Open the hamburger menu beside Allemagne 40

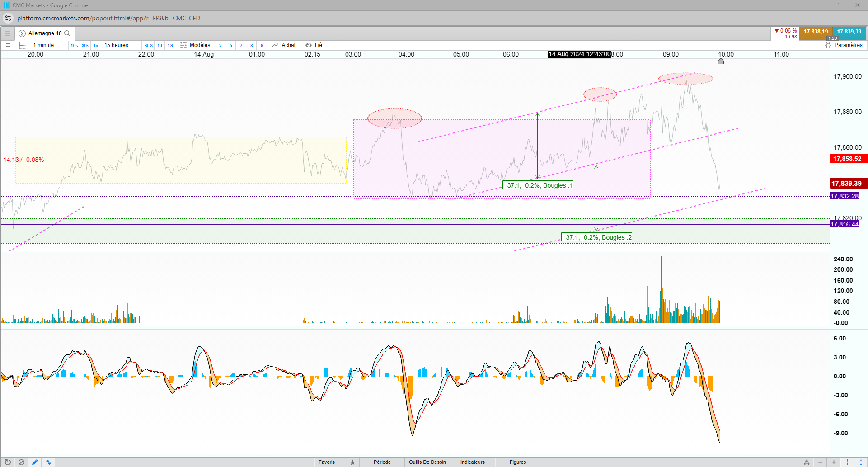tap(8, 33)
